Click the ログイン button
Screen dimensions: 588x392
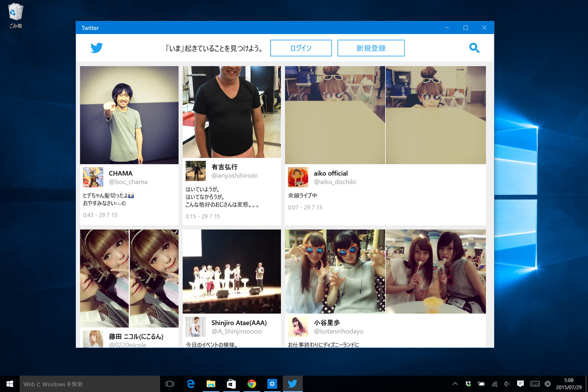point(301,48)
